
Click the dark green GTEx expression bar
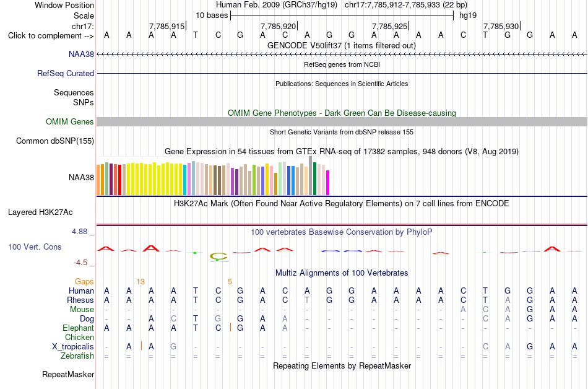(x=315, y=178)
